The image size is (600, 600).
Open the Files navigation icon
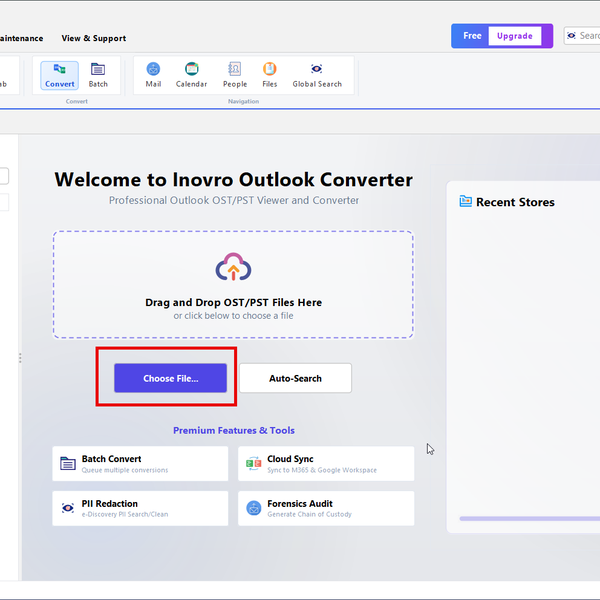[x=269, y=75]
